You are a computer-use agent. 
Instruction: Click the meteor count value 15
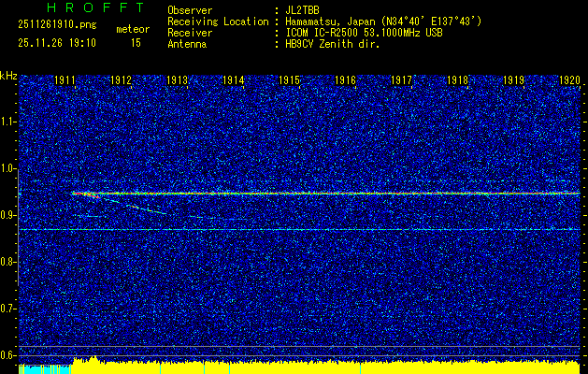pos(136,43)
